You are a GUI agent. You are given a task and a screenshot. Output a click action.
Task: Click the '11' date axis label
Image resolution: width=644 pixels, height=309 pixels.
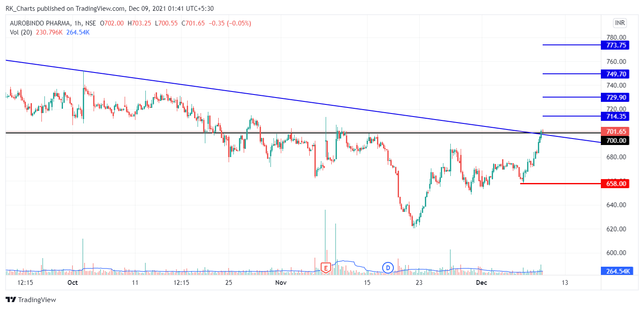click(135, 283)
